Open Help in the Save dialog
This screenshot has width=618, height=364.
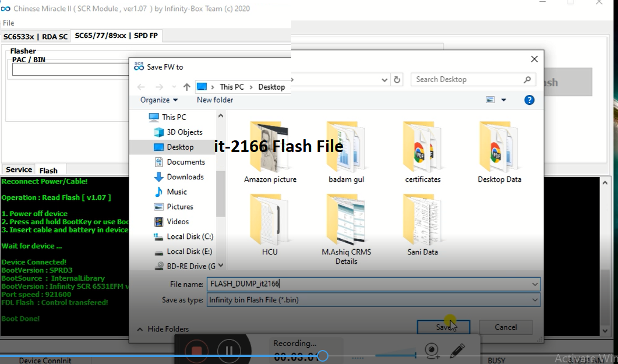coord(529,100)
